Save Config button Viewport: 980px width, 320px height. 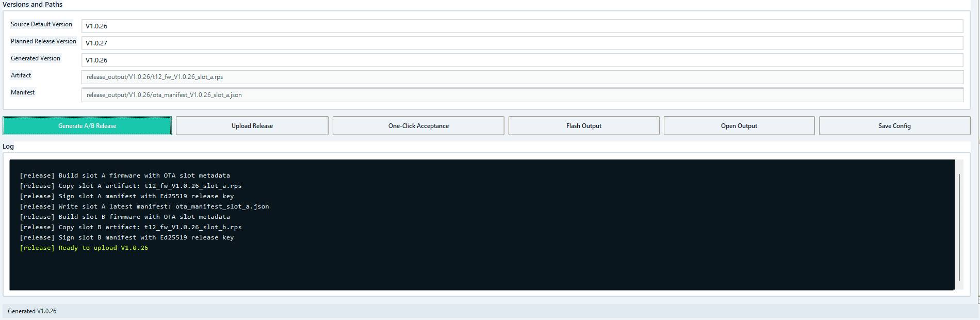(894, 126)
